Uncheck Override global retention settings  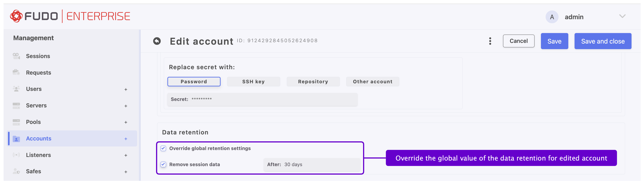click(x=163, y=148)
